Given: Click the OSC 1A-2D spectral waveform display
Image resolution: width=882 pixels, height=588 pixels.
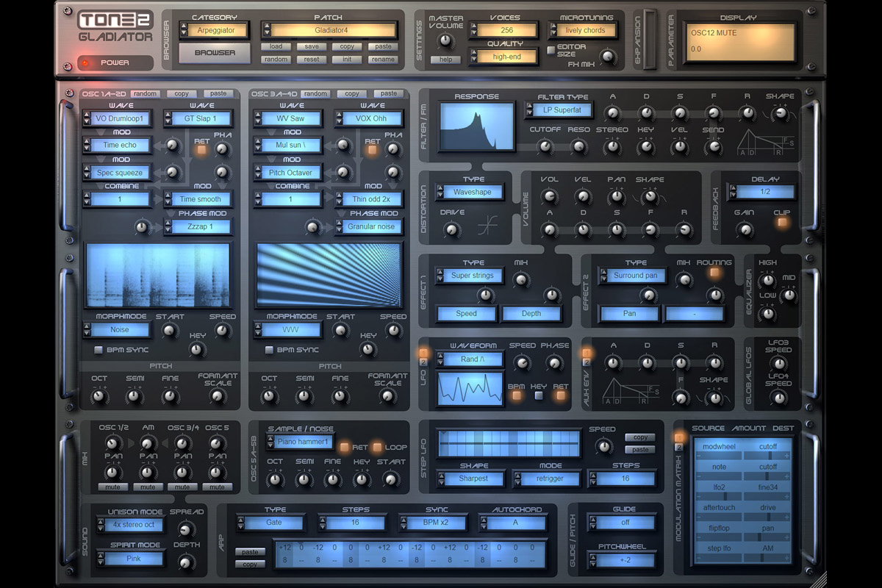Looking at the screenshot, I should pyautogui.click(x=158, y=275).
